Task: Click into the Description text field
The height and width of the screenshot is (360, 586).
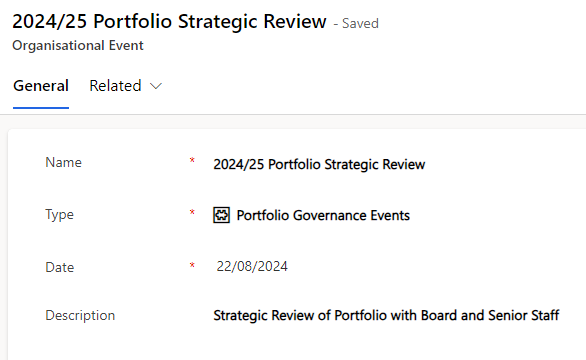Action: pos(386,316)
